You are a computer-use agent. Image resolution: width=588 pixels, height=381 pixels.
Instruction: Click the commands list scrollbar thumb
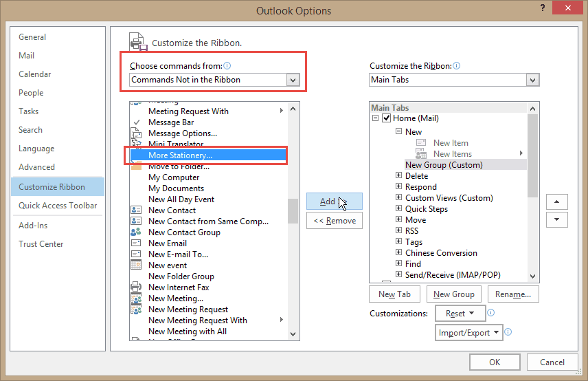293,211
